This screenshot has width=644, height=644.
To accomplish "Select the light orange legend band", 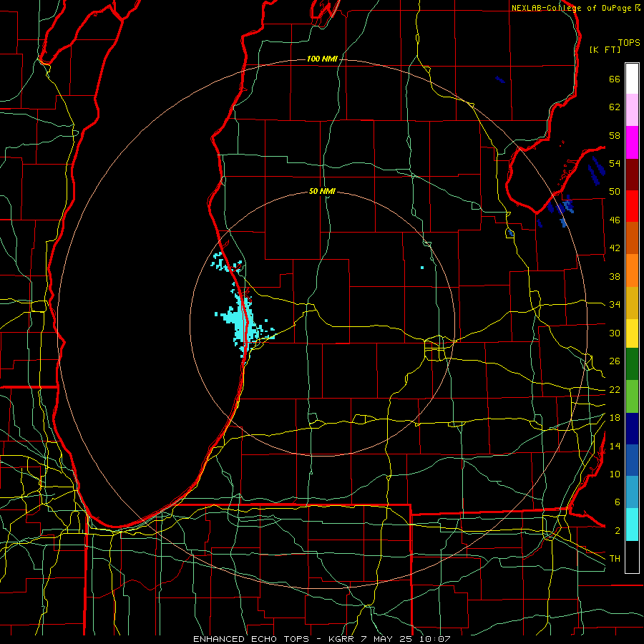I will point(632,270).
